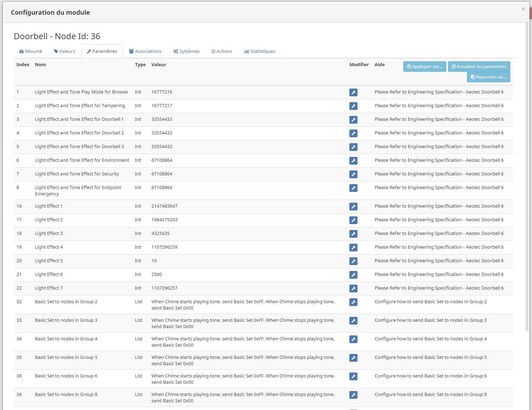
Task: Refresh with Actualiser les paramètres button
Action: point(479,67)
